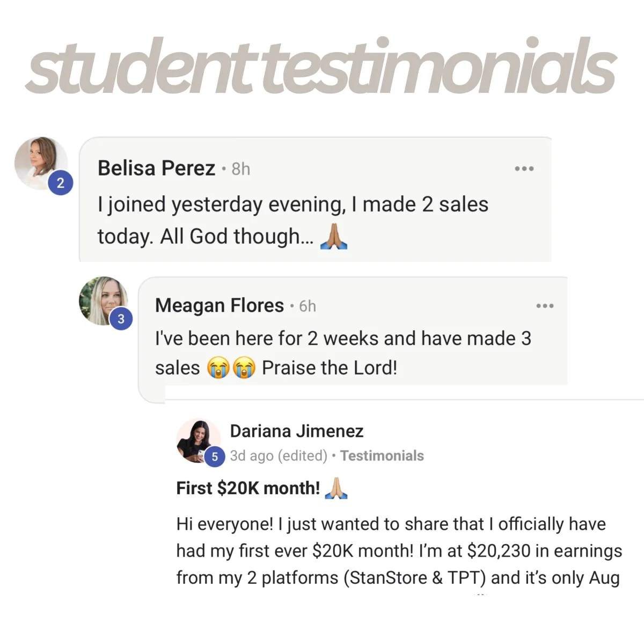Viewport: 644px width, 644px height.
Task: Open Meagan Flores's profile via her name
Action: pyautogui.click(x=219, y=305)
